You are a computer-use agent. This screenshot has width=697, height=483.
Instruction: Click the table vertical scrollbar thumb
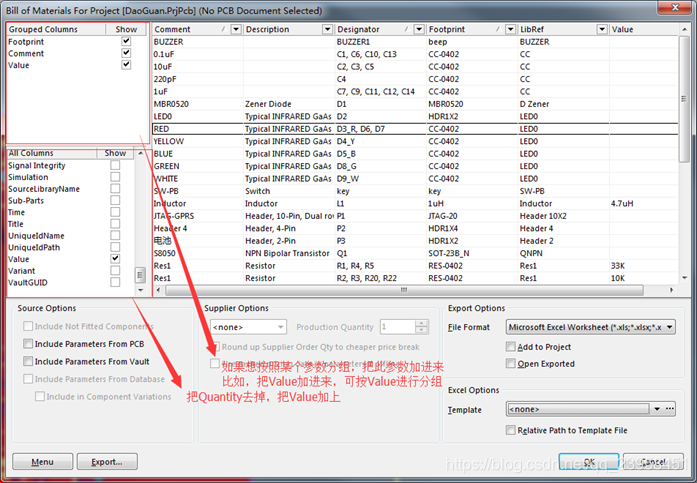pyautogui.click(x=684, y=99)
